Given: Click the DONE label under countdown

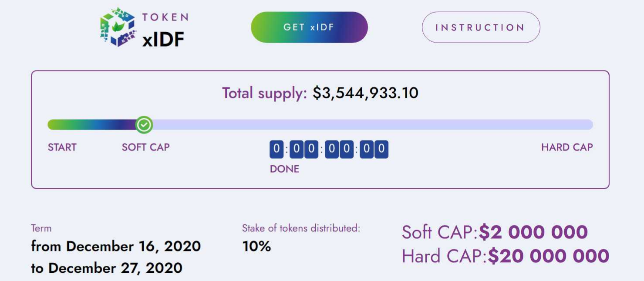Looking at the screenshot, I should [x=284, y=169].
